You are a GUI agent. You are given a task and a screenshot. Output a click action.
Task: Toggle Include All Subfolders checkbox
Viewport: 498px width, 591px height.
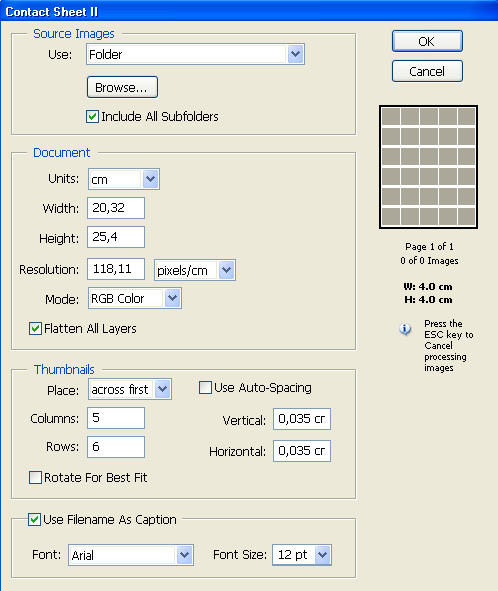tap(92, 116)
